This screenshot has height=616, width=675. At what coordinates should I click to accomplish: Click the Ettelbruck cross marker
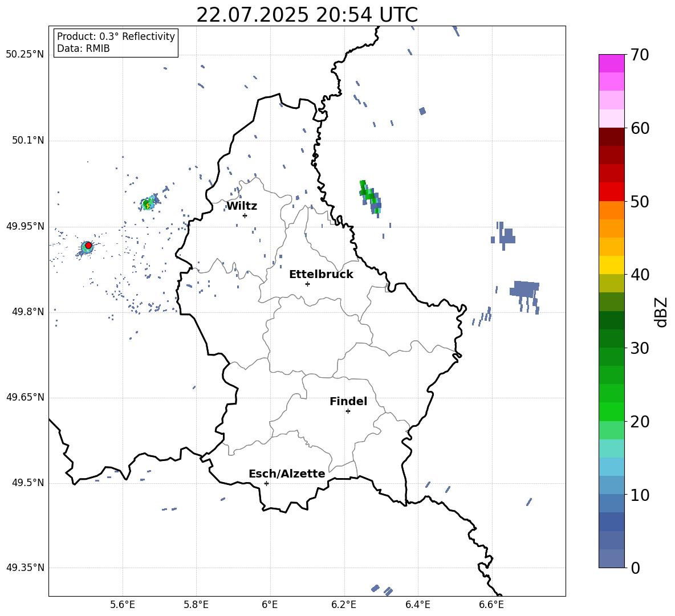coord(307,284)
